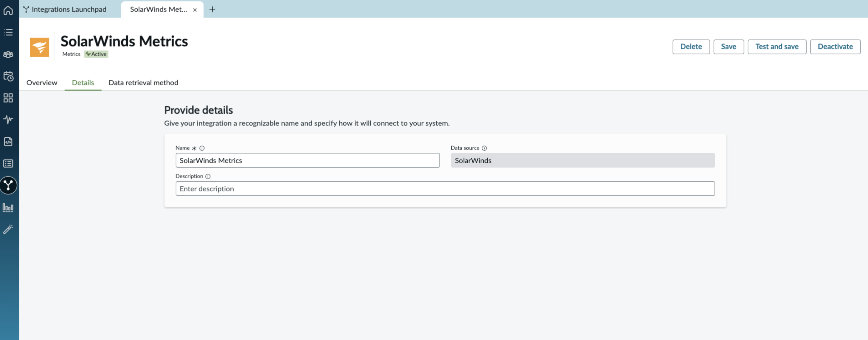
Task: Click the Enter description field
Action: 445,189
